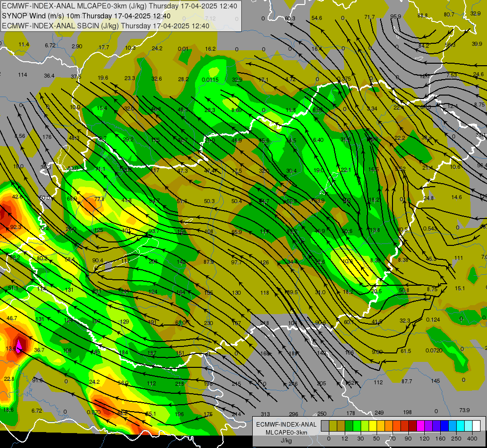Click the SYNOP Wind 10m header line
This screenshot has width=487, height=448.
tap(86, 16)
